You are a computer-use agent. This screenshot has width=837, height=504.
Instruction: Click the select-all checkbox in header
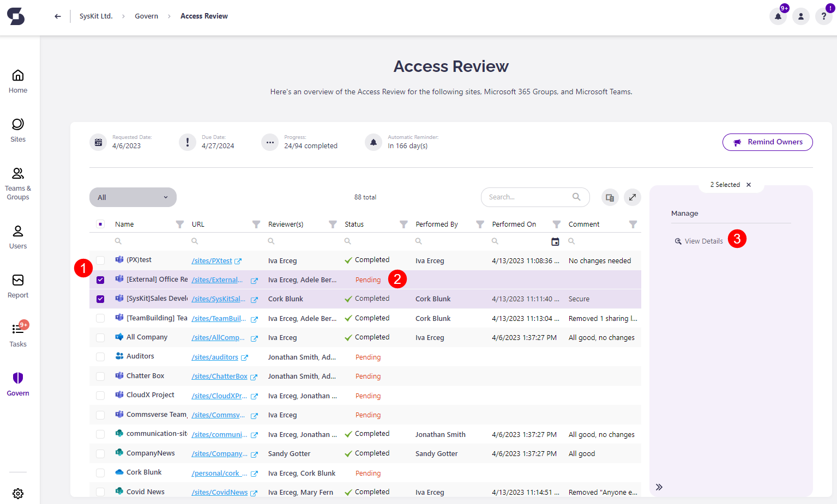coord(100,223)
